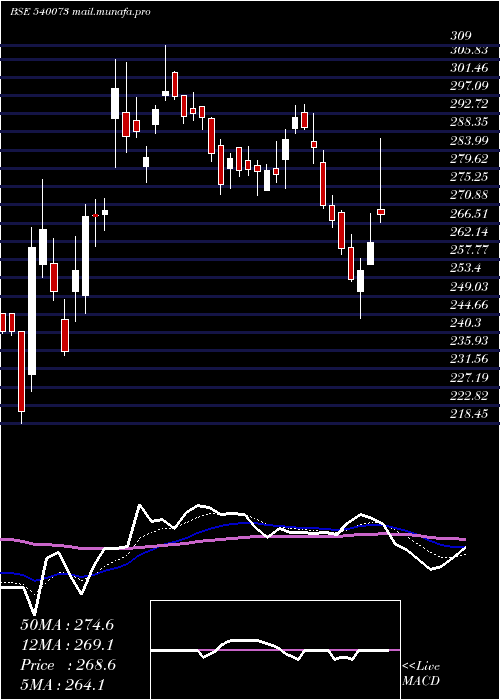
Task: Click the 288.35 price level label
Action: coord(469,123)
